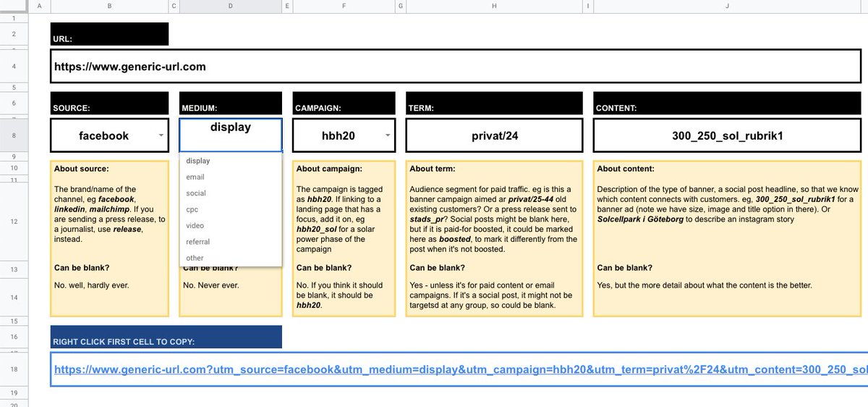Select column I header
This screenshot has height=407, width=868.
(587, 6)
